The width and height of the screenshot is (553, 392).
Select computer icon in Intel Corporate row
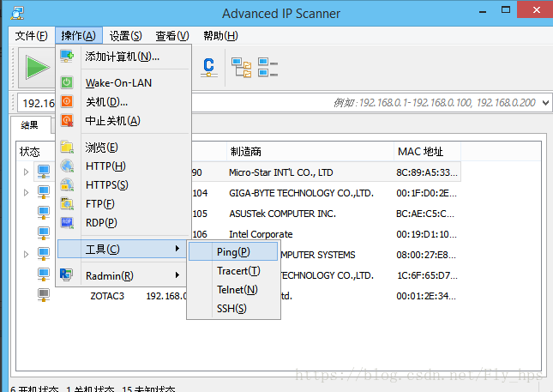coord(44,233)
